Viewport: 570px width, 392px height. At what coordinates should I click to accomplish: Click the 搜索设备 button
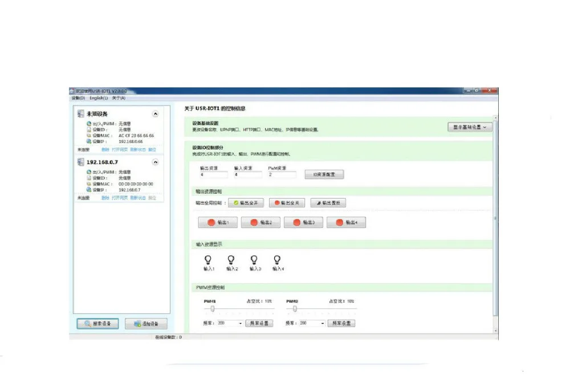pyautogui.click(x=98, y=323)
